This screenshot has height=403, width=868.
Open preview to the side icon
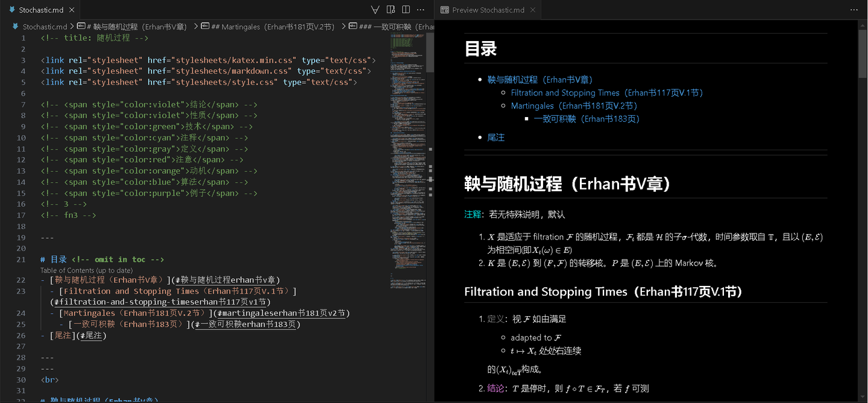(x=391, y=10)
